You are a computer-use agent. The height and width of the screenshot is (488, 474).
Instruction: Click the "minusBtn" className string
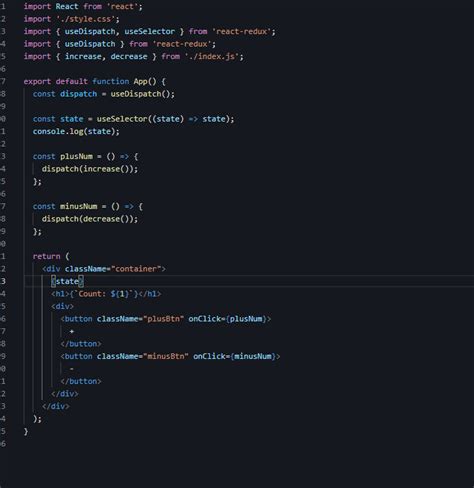pos(165,356)
